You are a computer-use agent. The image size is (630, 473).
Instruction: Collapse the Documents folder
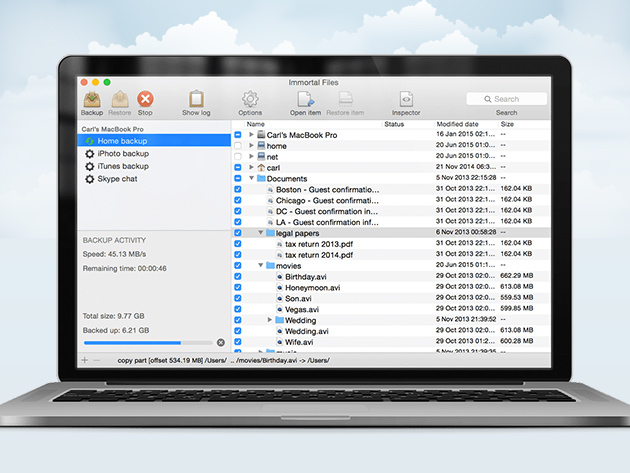[x=252, y=178]
